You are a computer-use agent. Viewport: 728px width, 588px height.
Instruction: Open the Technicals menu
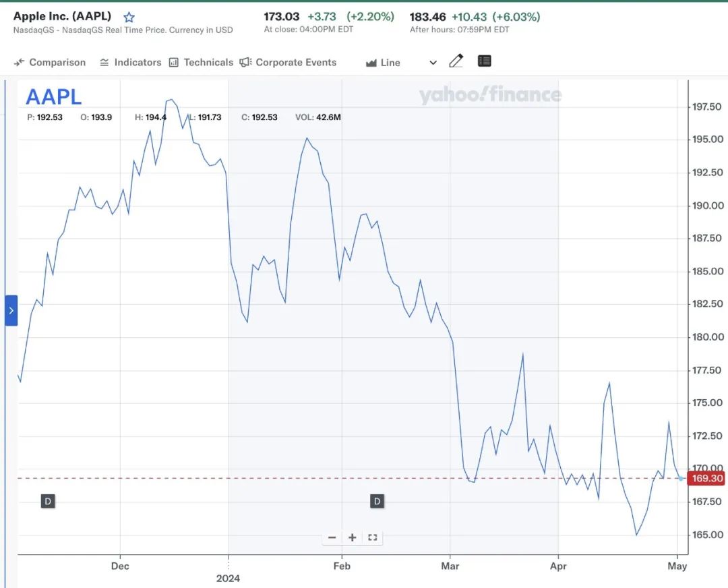click(201, 62)
